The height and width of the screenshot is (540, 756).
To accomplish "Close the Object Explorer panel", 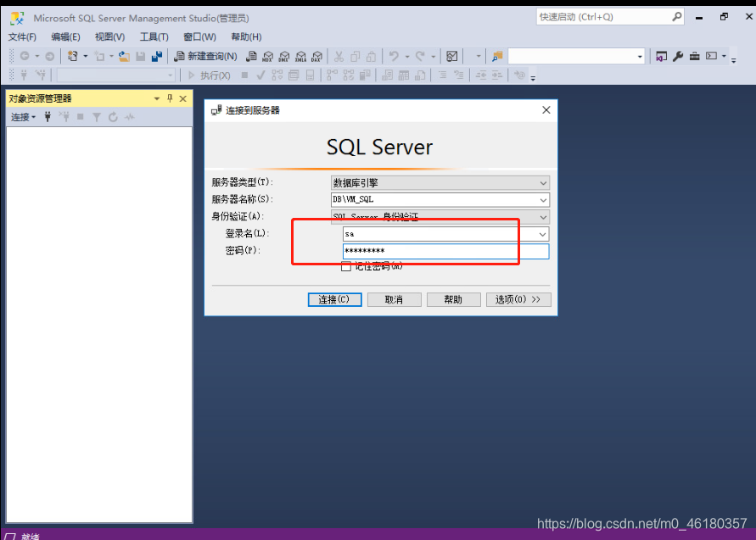I will click(x=182, y=98).
